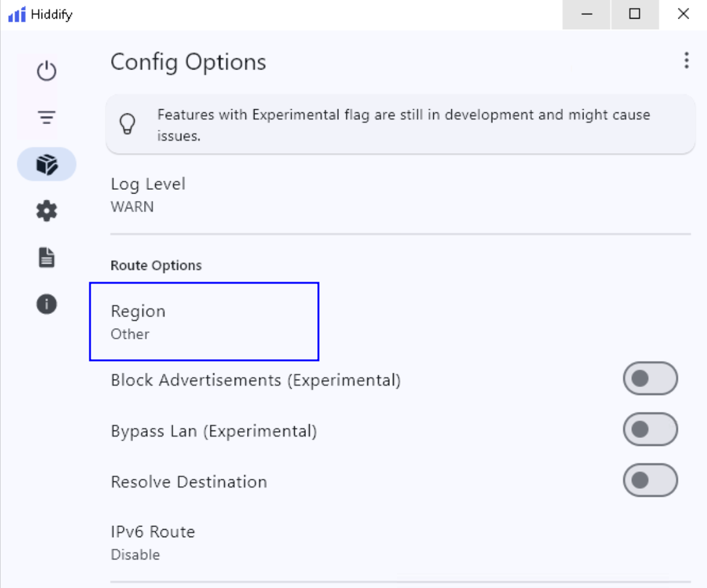Select the Config Options cube icon

click(x=46, y=164)
